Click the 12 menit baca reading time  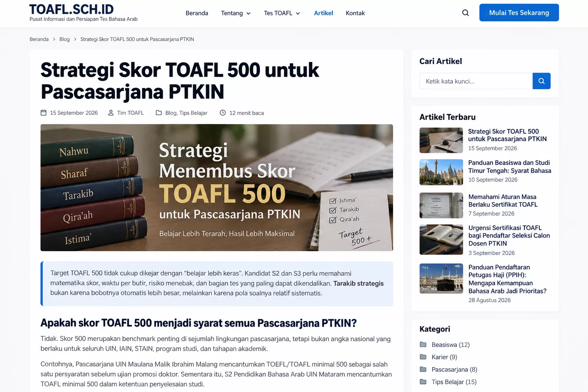247,113
